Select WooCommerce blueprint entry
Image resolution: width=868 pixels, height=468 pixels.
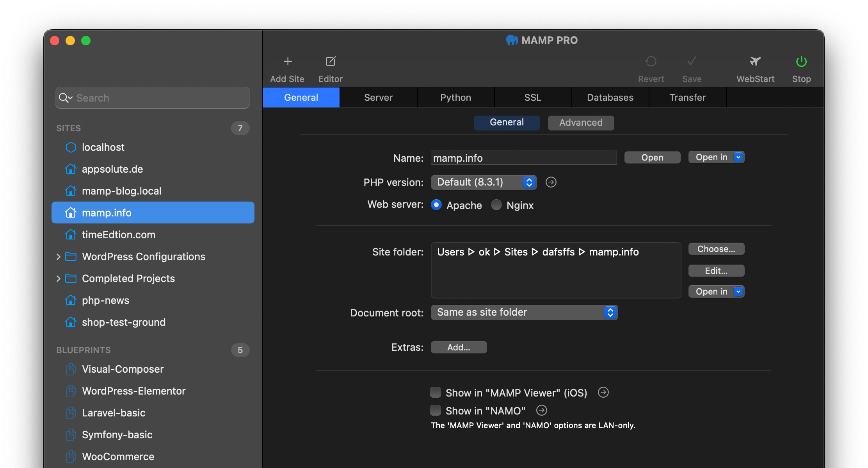pos(153,457)
